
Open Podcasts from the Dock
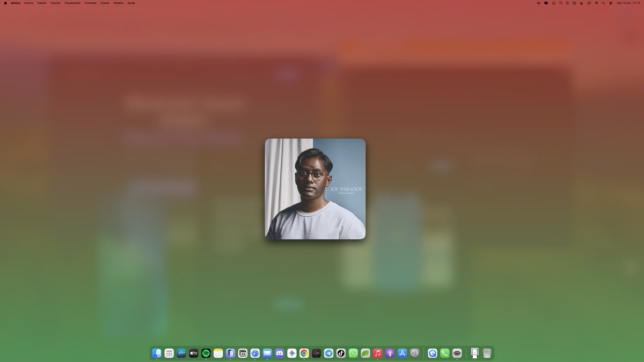390,353
